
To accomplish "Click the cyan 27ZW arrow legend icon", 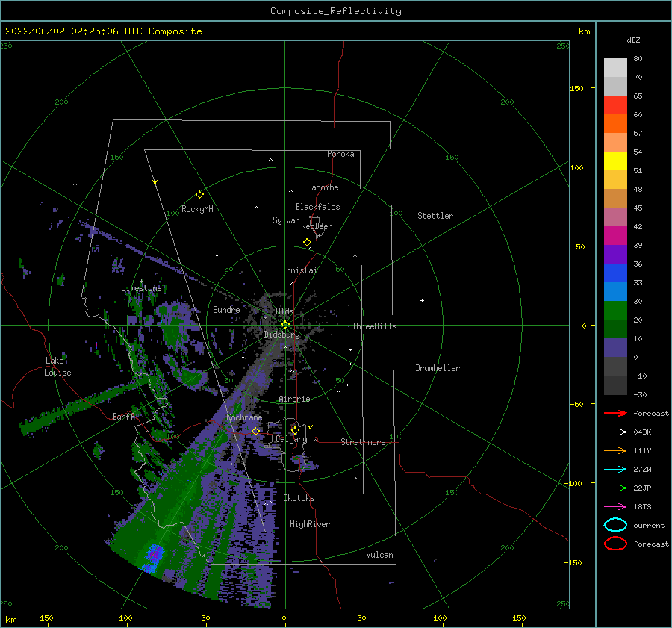I will click(615, 470).
